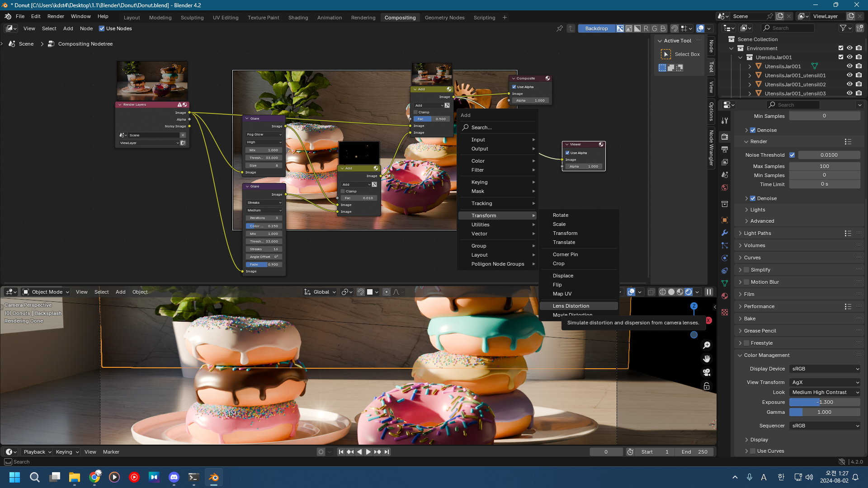Open the Physics properties tab icon
Viewport: 868px width, 488px height.
[725, 258]
